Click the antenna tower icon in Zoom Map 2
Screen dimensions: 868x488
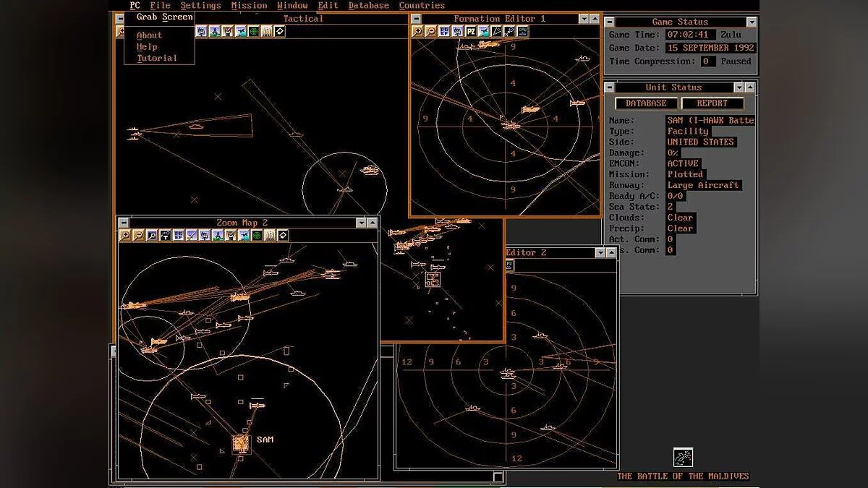[x=217, y=235]
